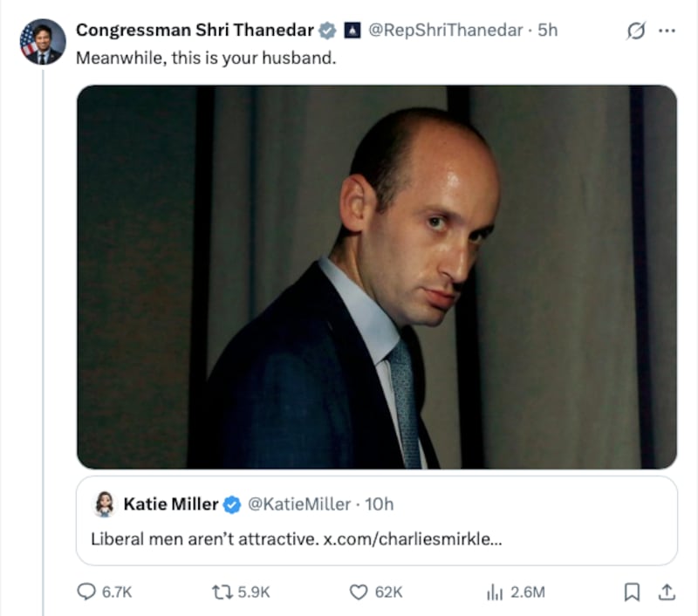Click the share icon on the post
Screen dimensions: 698x616
[665, 592]
